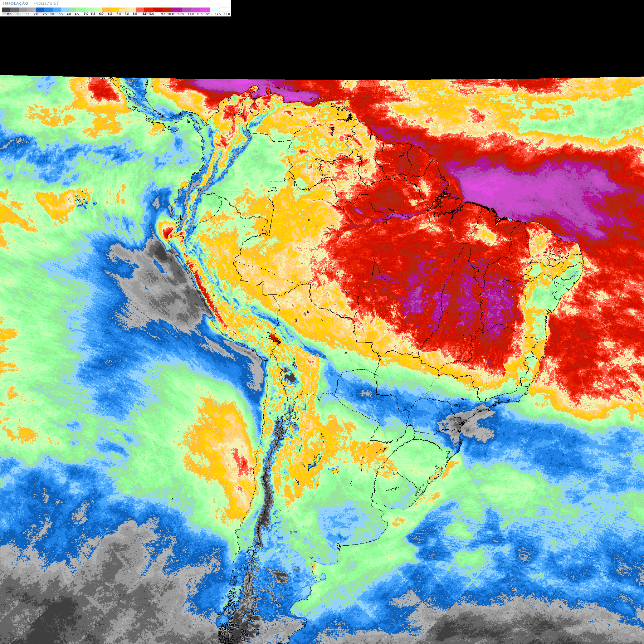Click the '1.0' legend value
This screenshot has width=644, height=644.
click(19, 14)
